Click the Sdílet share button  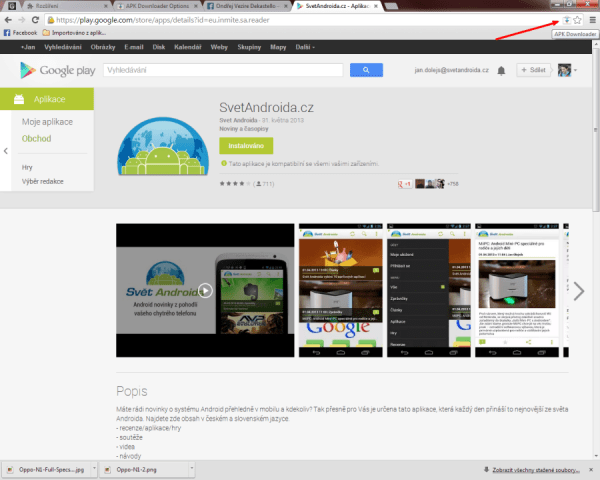534,70
